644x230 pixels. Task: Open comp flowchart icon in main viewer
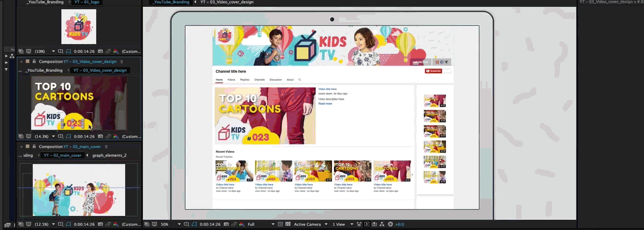382,224
